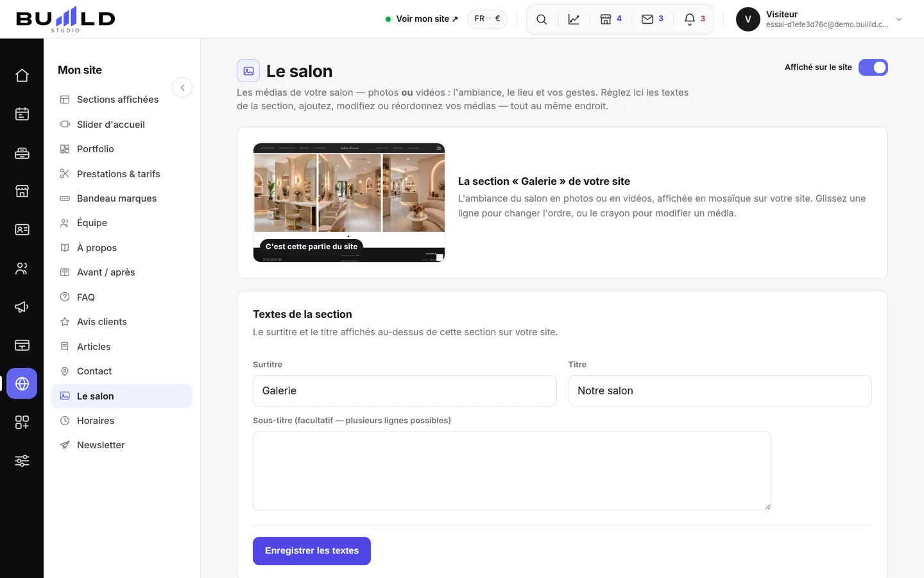Open Contact menu item
924x578 pixels.
(122, 371)
